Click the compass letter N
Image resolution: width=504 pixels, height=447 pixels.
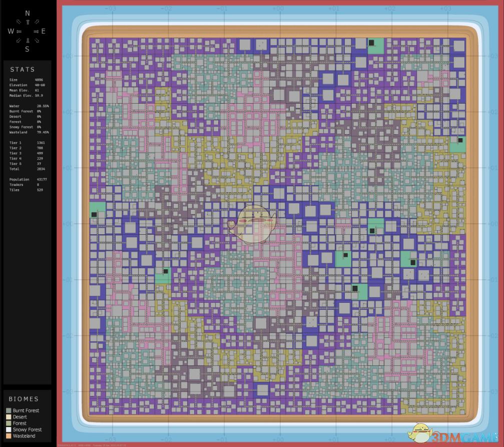click(x=28, y=13)
